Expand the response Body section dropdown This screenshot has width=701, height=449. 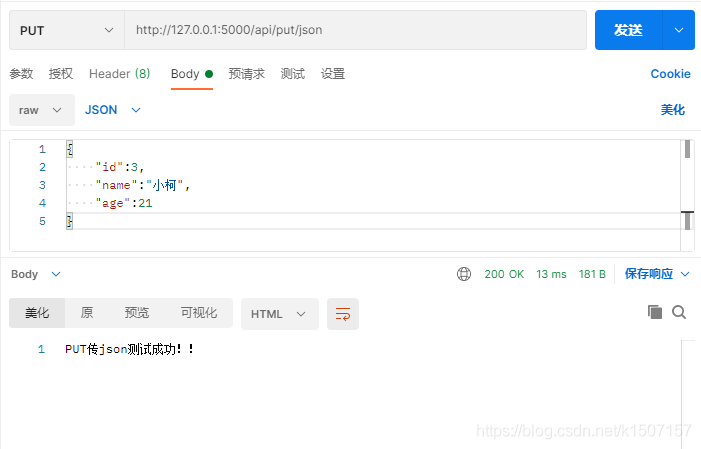(36, 274)
